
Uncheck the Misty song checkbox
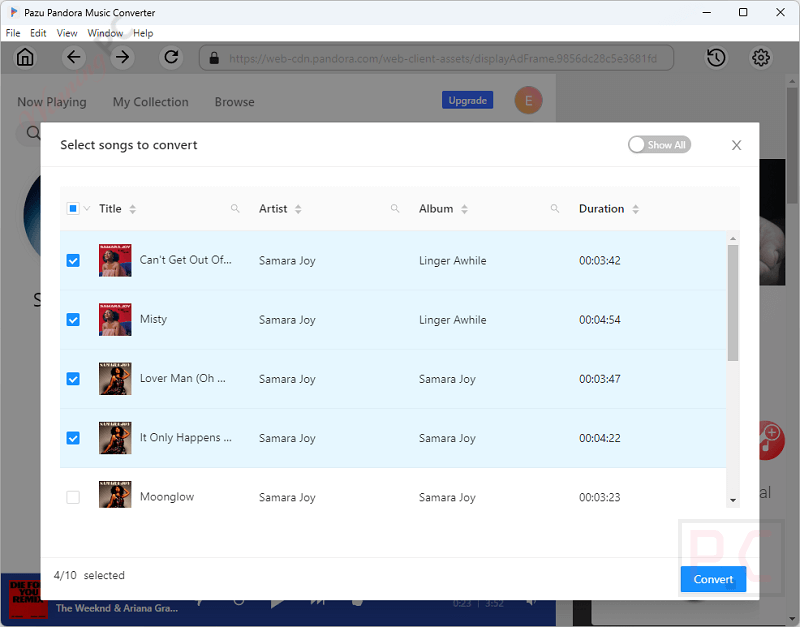tap(73, 320)
